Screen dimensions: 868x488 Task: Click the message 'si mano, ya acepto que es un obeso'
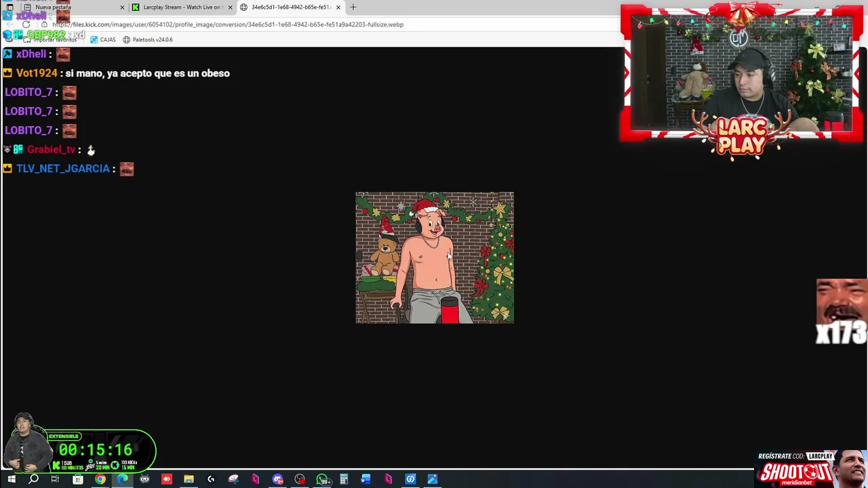[x=148, y=73]
